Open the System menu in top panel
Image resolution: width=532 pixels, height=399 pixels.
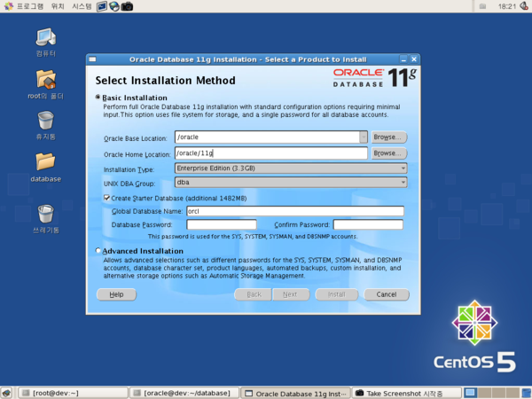point(82,6)
